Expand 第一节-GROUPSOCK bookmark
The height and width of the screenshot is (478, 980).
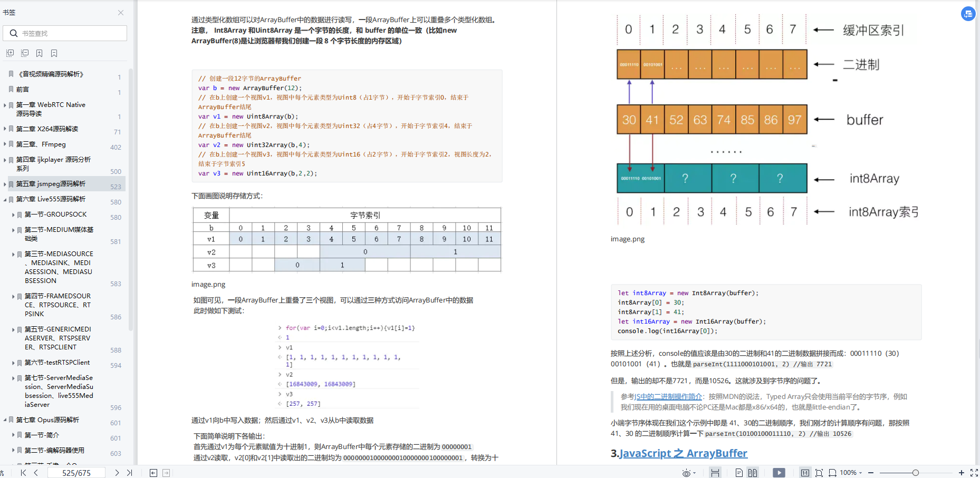[13, 214]
